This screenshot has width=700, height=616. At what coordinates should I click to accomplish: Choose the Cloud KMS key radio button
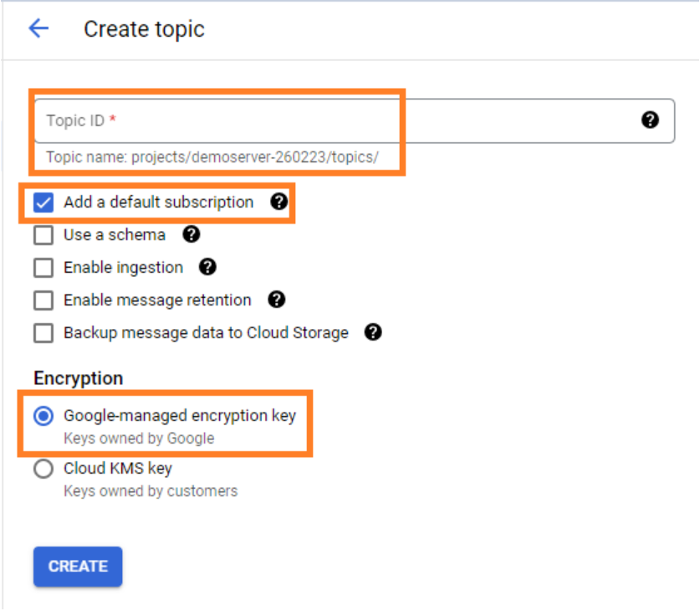43,469
